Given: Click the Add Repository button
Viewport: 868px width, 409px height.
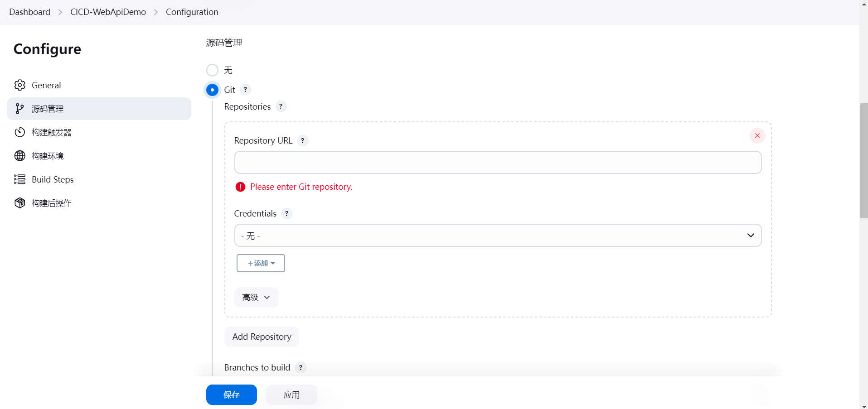Looking at the screenshot, I should click(262, 337).
